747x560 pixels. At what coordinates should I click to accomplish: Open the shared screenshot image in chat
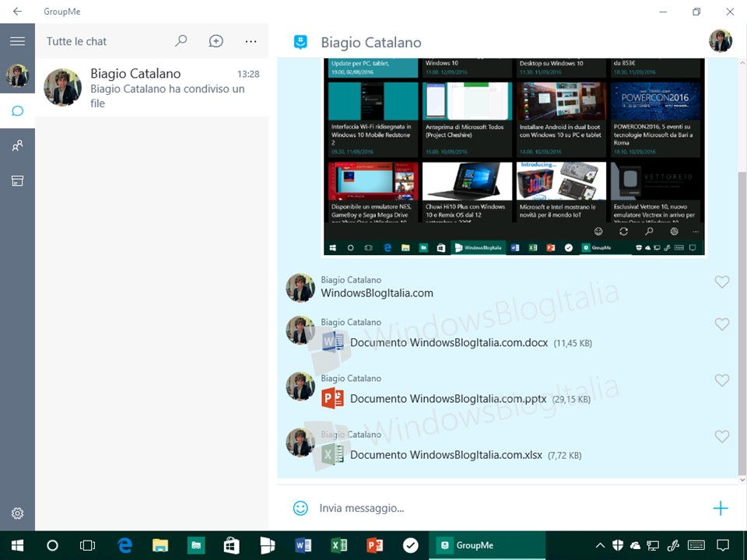click(x=514, y=156)
